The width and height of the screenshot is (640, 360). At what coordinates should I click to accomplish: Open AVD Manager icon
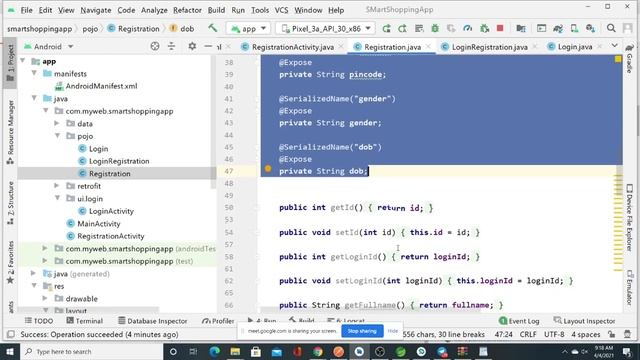click(574, 28)
